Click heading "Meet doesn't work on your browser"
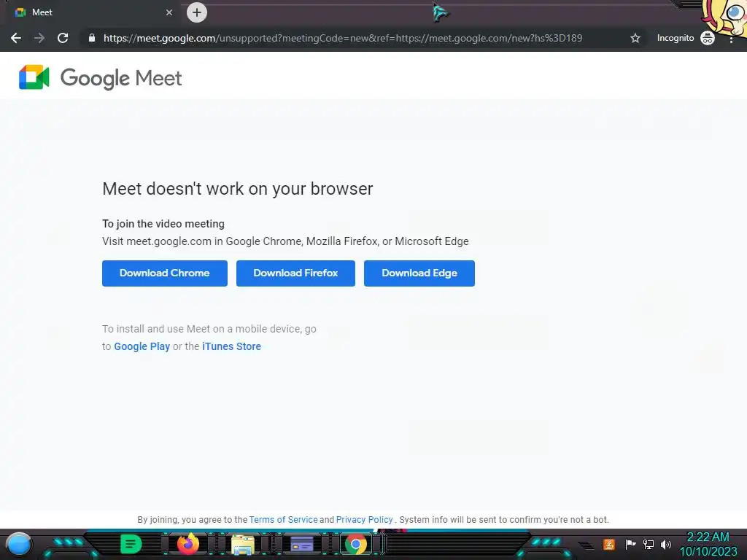747x560 pixels. click(238, 189)
